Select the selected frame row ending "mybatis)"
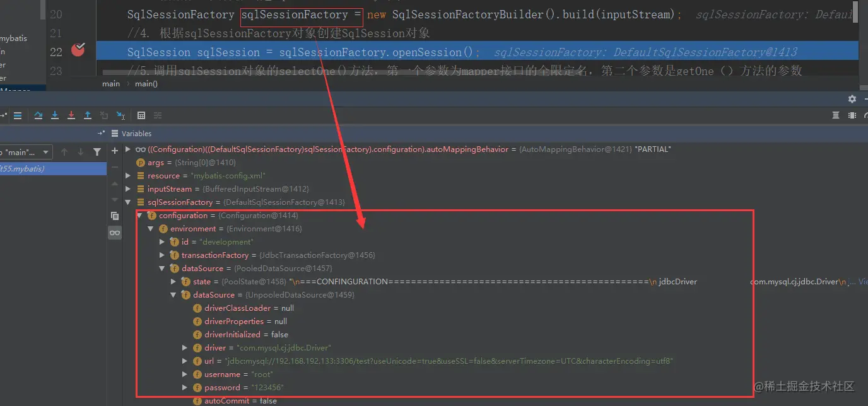868x406 pixels. pos(53,169)
